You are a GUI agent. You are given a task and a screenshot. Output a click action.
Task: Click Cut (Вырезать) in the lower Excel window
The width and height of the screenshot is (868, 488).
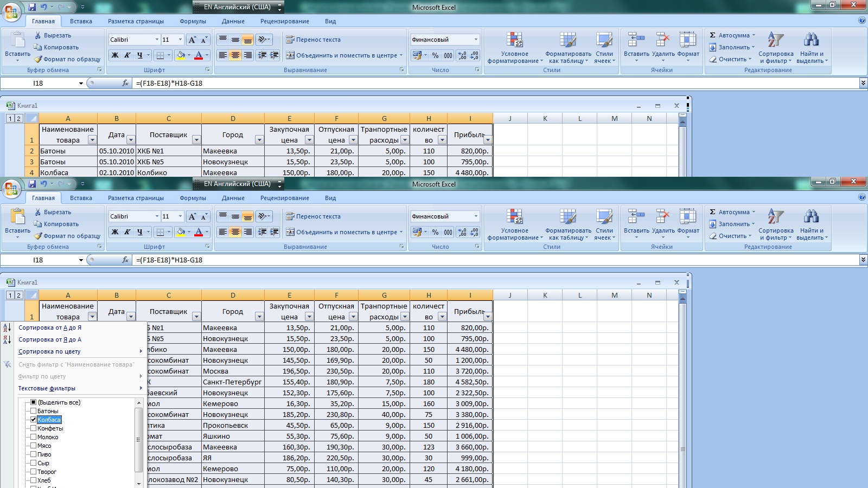53,212
